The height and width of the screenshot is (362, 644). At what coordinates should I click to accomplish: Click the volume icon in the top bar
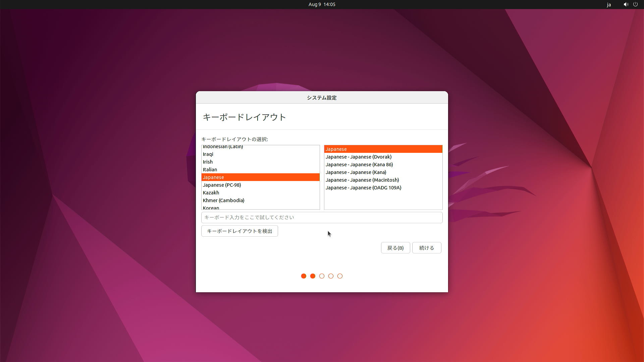(x=625, y=4)
